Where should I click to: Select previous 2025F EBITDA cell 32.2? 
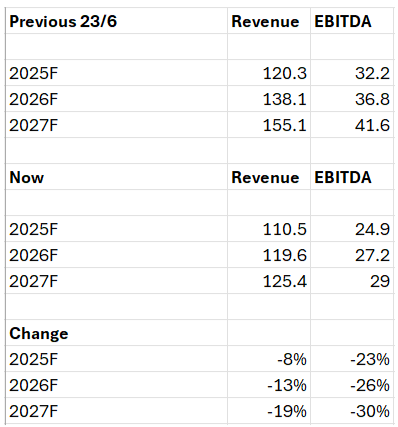352,73
